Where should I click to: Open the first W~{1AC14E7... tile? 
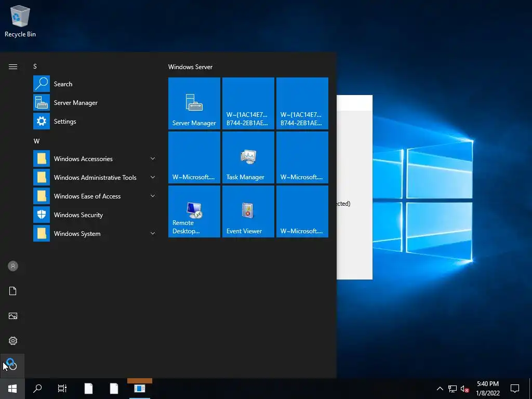point(248,103)
